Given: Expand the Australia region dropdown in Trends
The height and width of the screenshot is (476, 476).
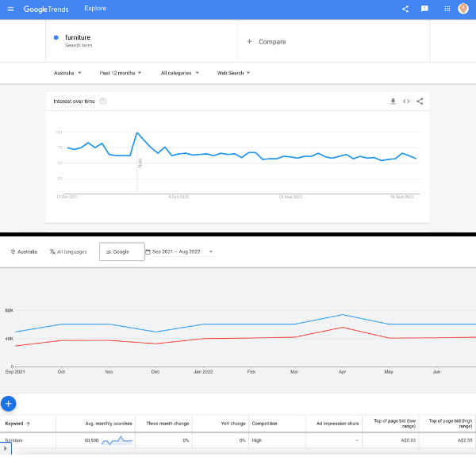Looking at the screenshot, I should [67, 73].
